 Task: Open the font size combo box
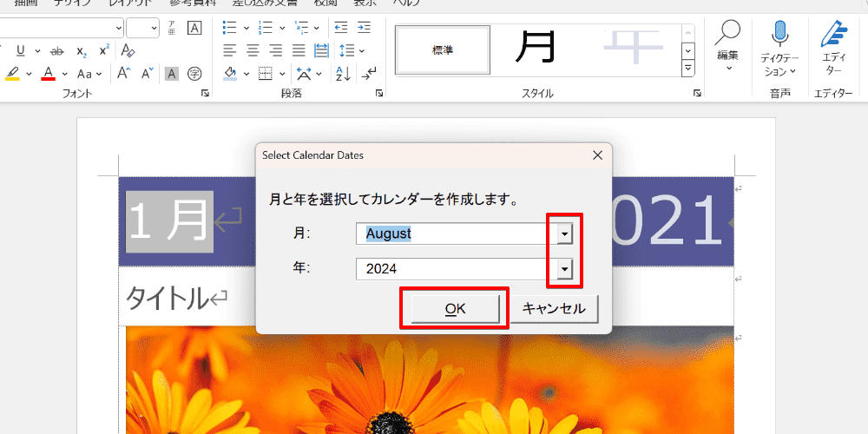[x=142, y=28]
